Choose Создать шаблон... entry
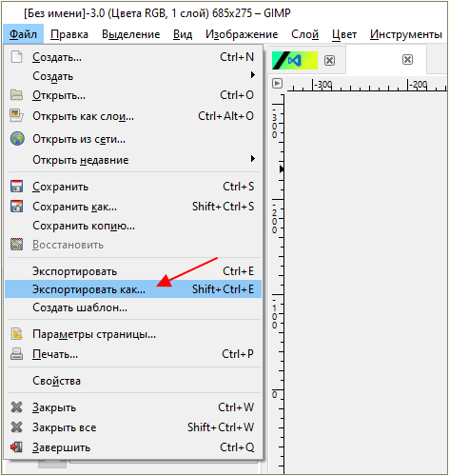This screenshot has width=449, height=476. (x=133, y=307)
